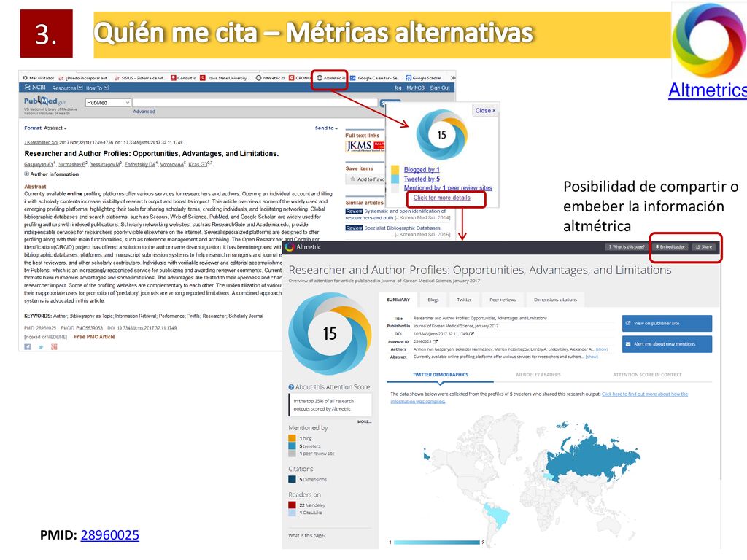This screenshot has height=560, width=747.
Task: Switch to the Dimensions citations tab
Action: [555, 300]
